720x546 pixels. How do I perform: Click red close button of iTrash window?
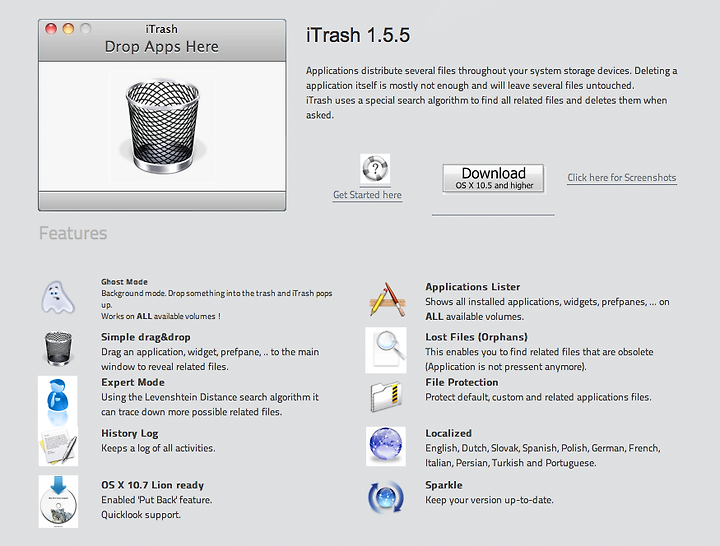51,29
